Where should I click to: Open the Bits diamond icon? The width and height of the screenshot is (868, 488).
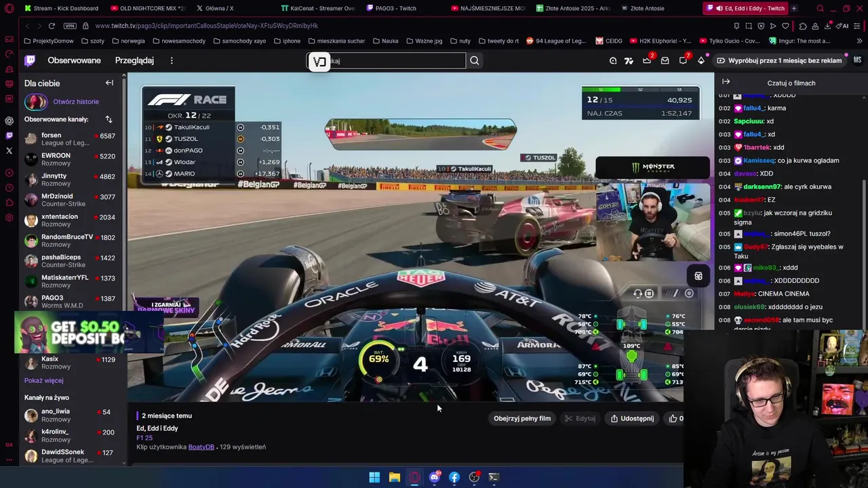pyautogui.click(x=701, y=60)
